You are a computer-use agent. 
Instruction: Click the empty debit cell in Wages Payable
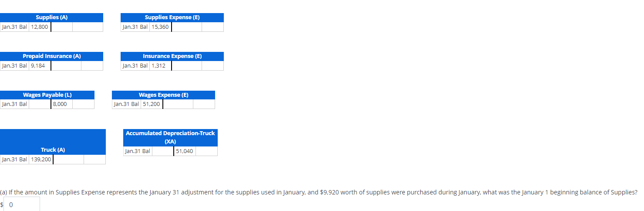tap(40, 104)
